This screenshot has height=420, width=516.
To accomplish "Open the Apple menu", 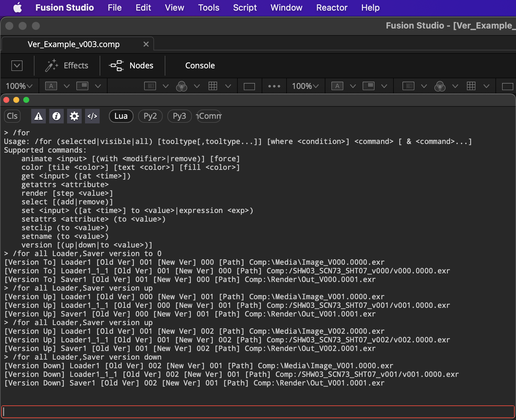I will click(x=18, y=7).
